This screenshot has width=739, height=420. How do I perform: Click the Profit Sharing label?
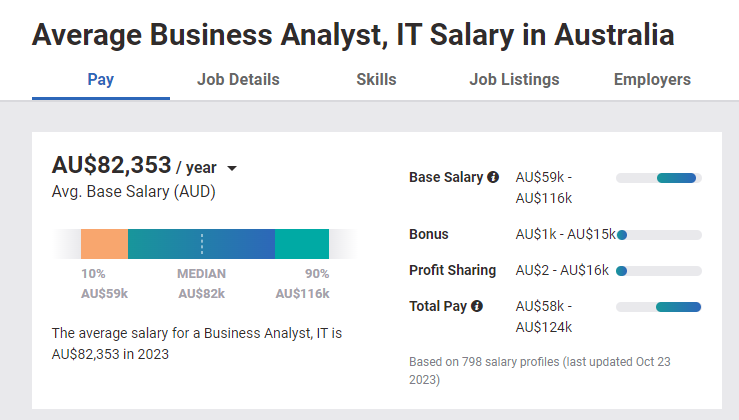click(452, 270)
